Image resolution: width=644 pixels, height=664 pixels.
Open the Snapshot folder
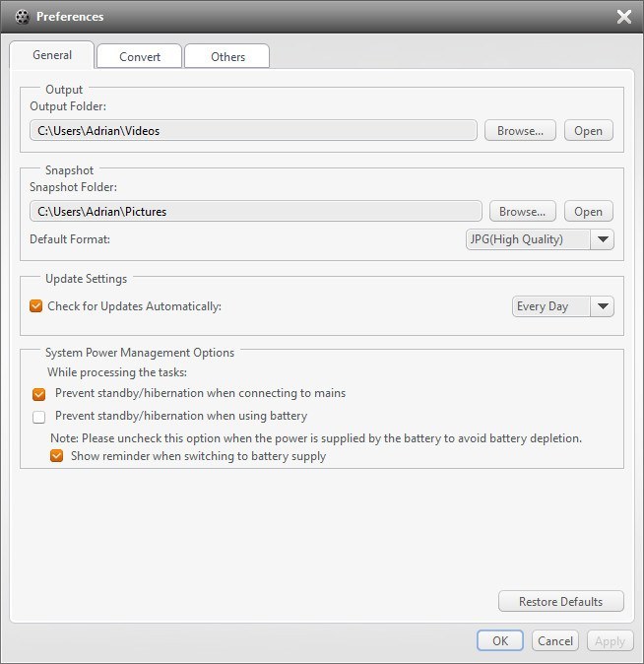588,211
